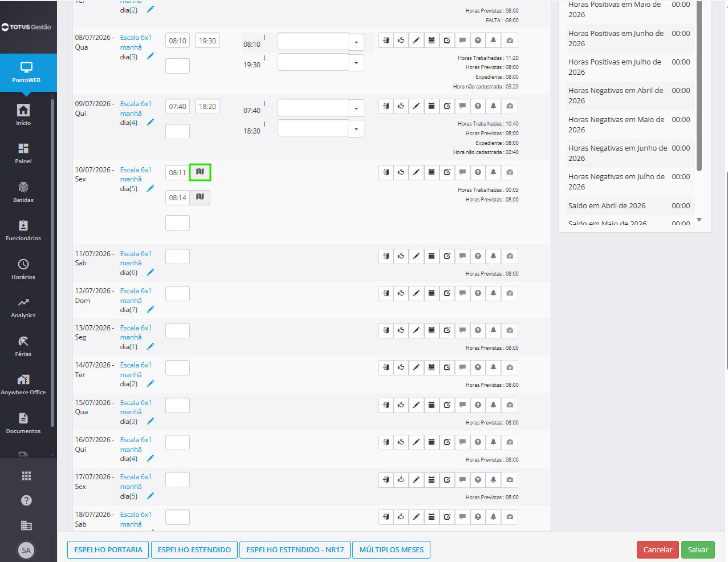
Task: Click the TOTVS Gestão logo
Action: pos(26,27)
